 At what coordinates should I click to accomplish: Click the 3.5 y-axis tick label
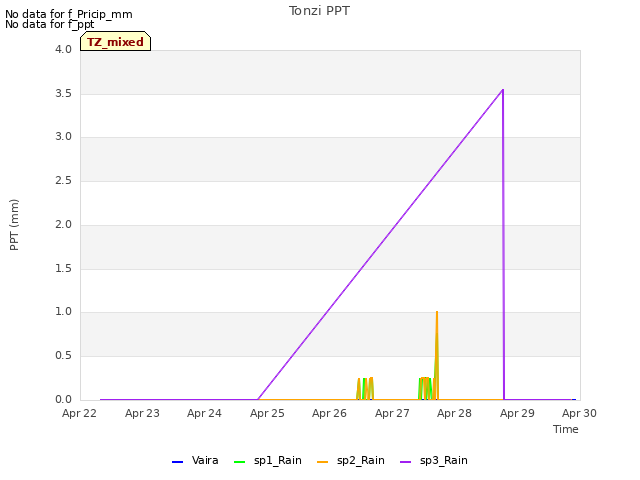click(63, 93)
